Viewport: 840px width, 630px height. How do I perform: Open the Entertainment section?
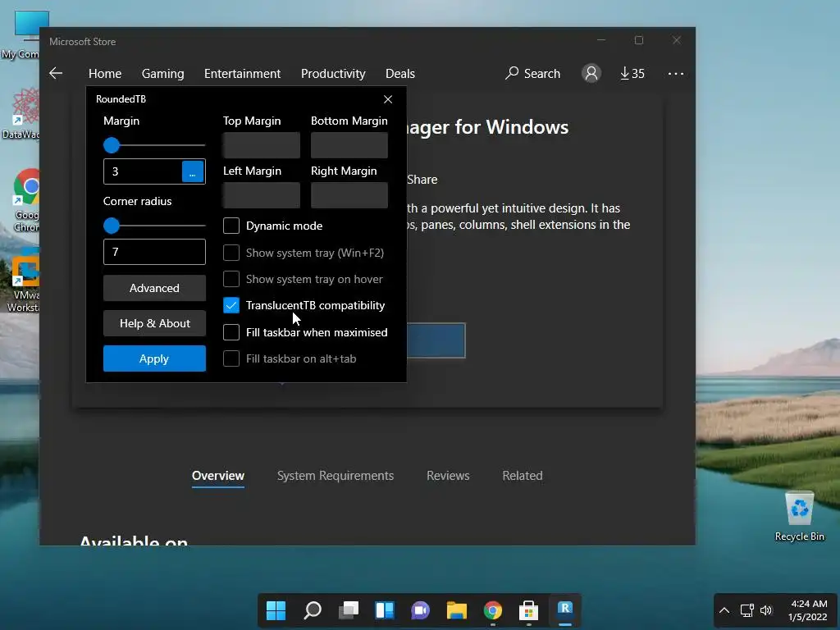[242, 73]
